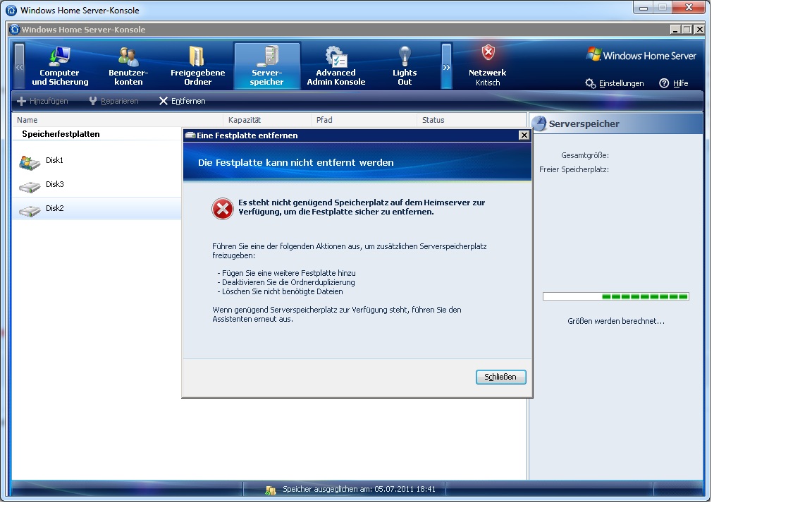Select Disk1 in the disk list
The width and height of the screenshot is (812, 508).
point(97,161)
